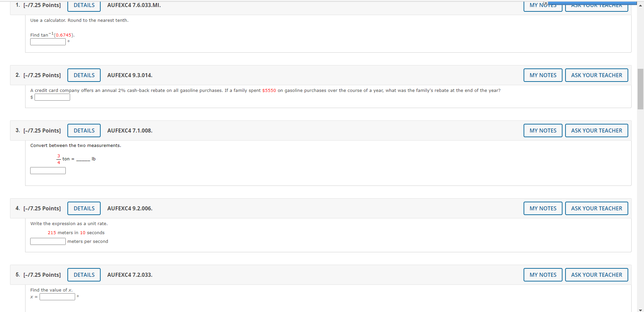Open DETAILS for question 3 AUFEXC4 7.1.008
This screenshot has width=644, height=312.
(84, 130)
